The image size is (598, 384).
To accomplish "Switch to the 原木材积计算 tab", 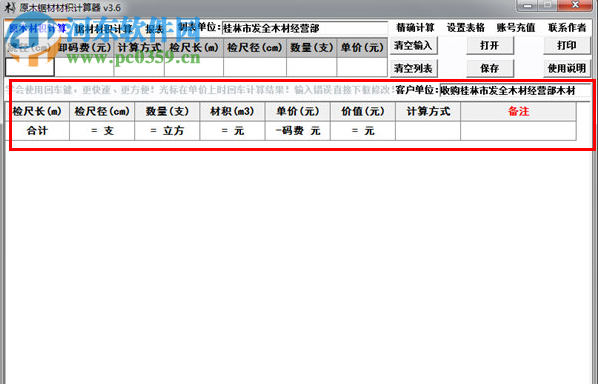I will tap(37, 28).
